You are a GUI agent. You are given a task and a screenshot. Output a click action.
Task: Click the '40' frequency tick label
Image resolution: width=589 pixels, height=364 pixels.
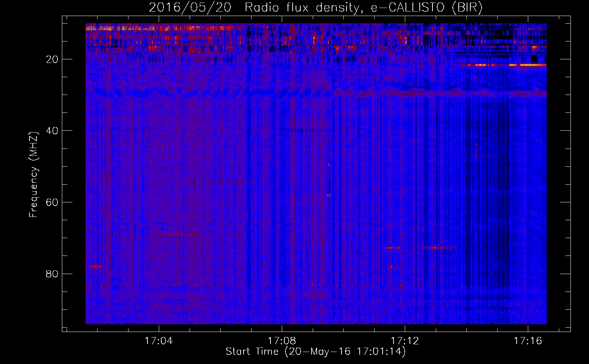52,131
